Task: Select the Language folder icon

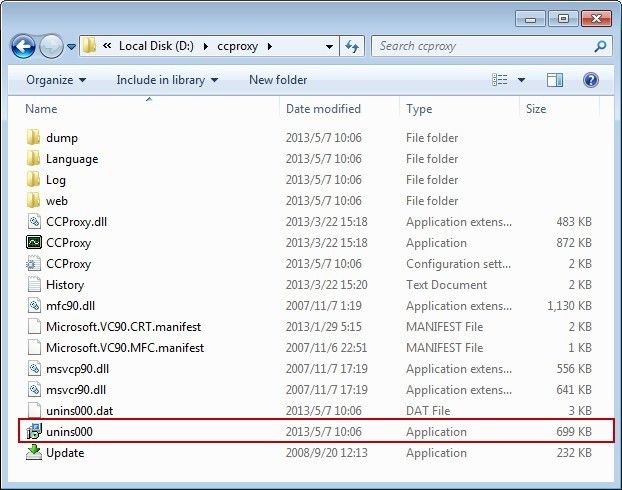Action: 33,158
